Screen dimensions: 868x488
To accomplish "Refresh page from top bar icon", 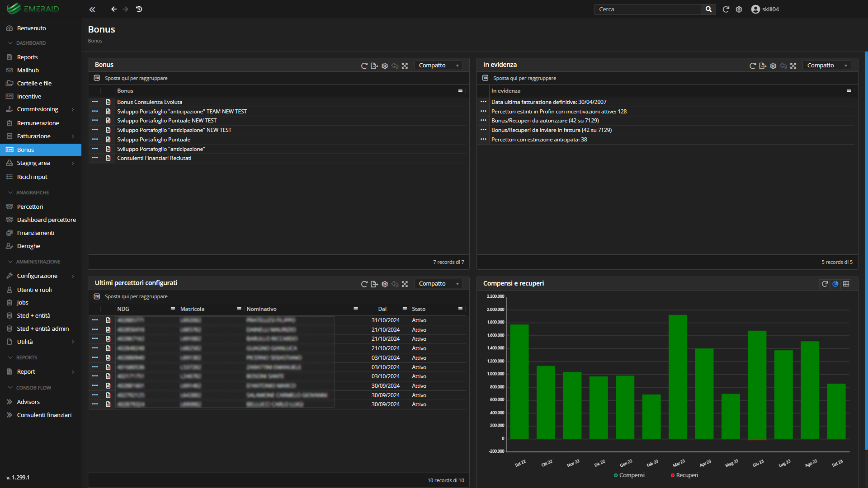I will (x=726, y=9).
